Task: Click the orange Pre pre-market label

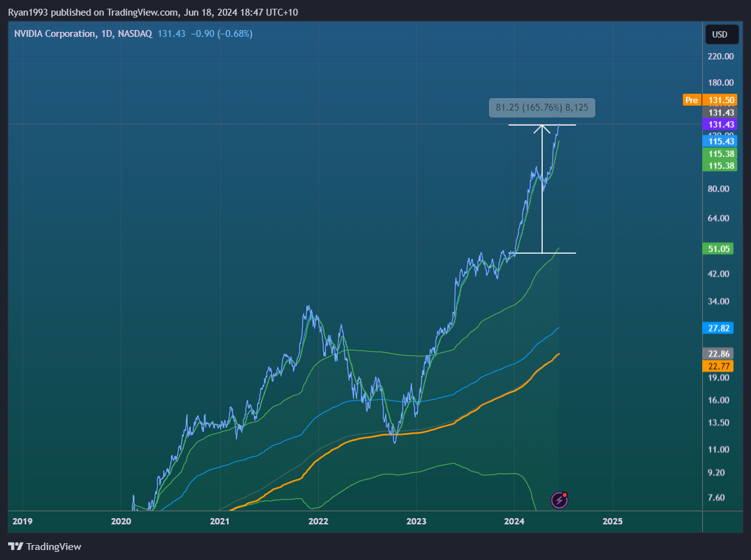Action: 691,100
